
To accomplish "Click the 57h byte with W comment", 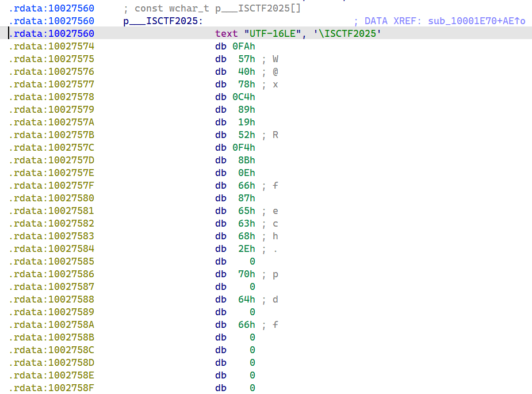I will [247, 59].
